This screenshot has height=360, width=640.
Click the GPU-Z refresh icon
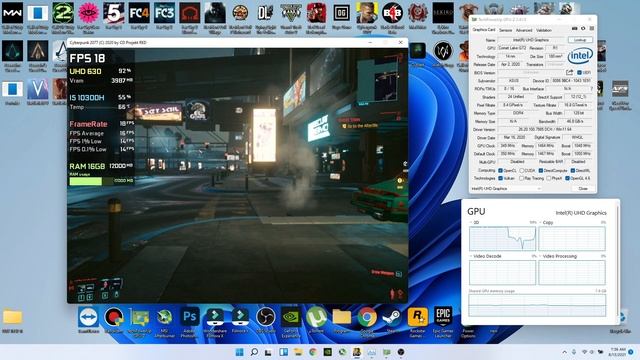click(583, 29)
